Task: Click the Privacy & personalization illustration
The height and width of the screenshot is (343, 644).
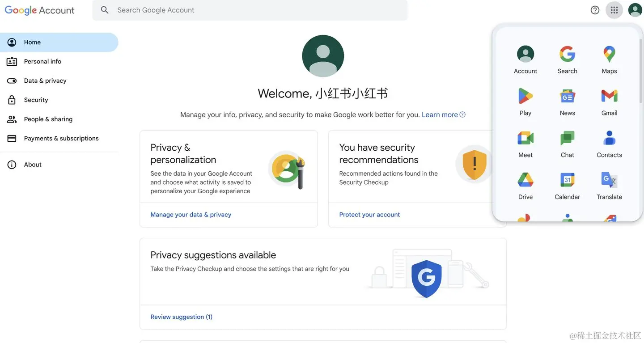Action: [x=287, y=169]
